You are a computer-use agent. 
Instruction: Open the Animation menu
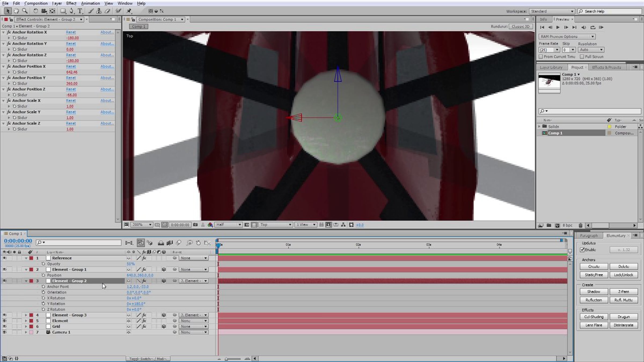point(90,3)
